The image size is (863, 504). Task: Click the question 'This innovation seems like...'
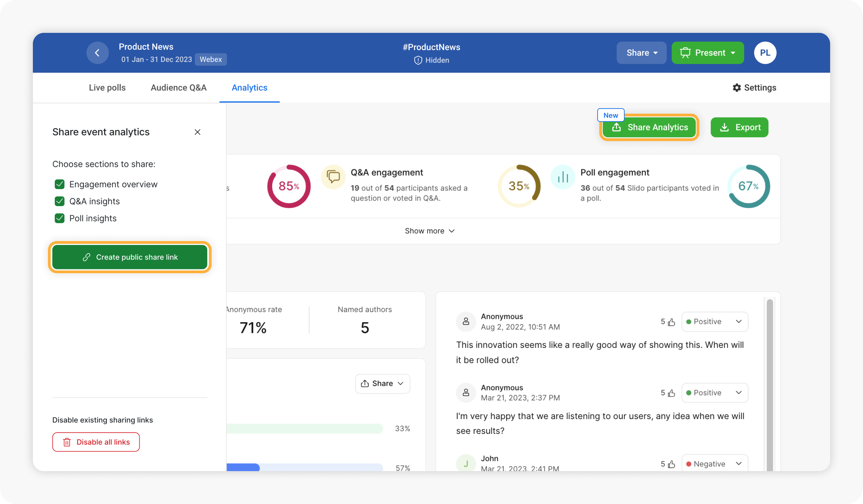(600, 352)
